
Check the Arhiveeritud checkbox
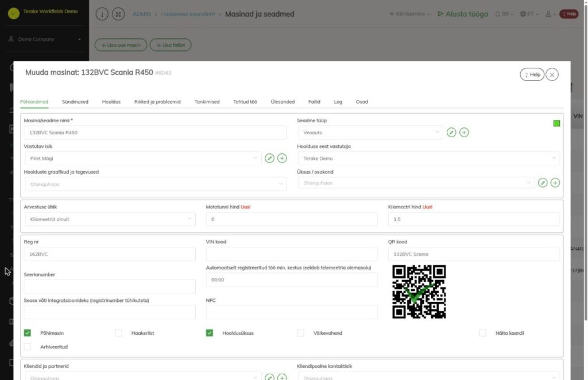(x=28, y=347)
